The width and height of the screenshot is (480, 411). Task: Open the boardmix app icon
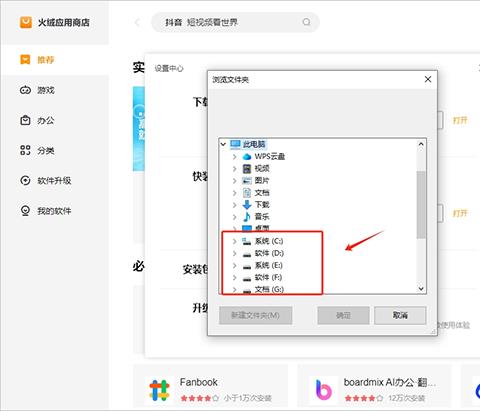[x=323, y=390]
